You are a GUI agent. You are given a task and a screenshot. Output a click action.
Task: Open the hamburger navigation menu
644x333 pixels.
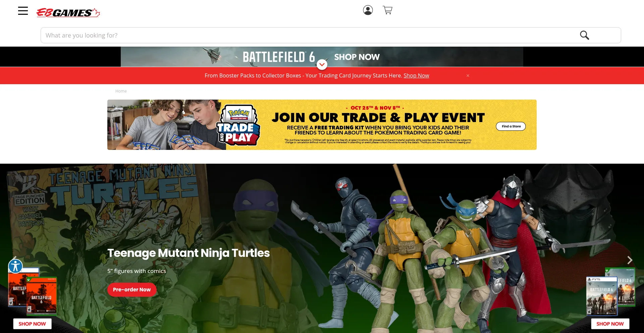(23, 11)
